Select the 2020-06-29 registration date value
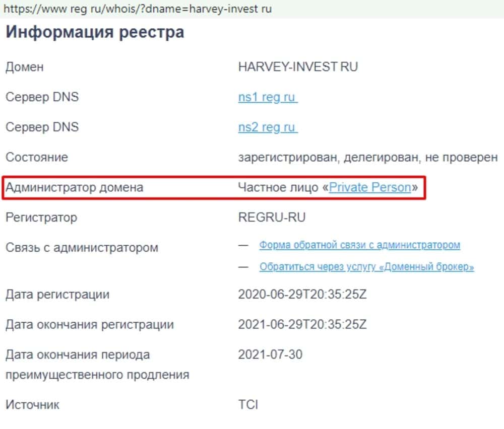This screenshot has width=504, height=429. (x=302, y=295)
